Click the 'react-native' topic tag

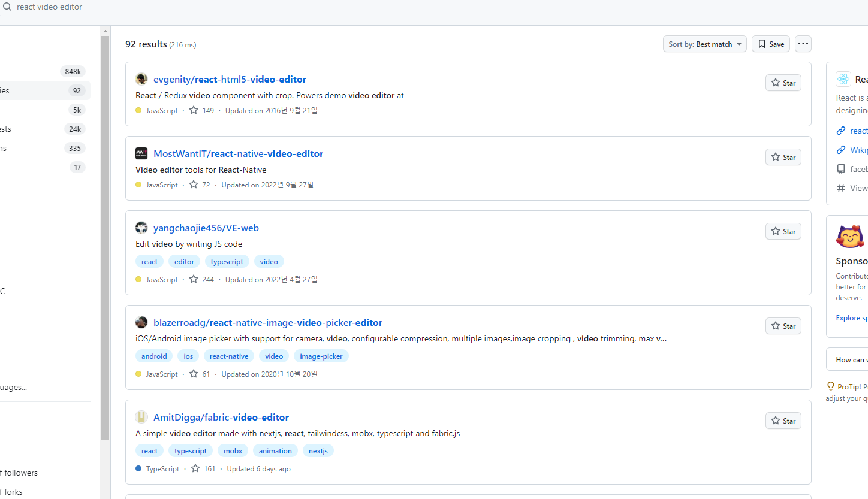click(229, 356)
